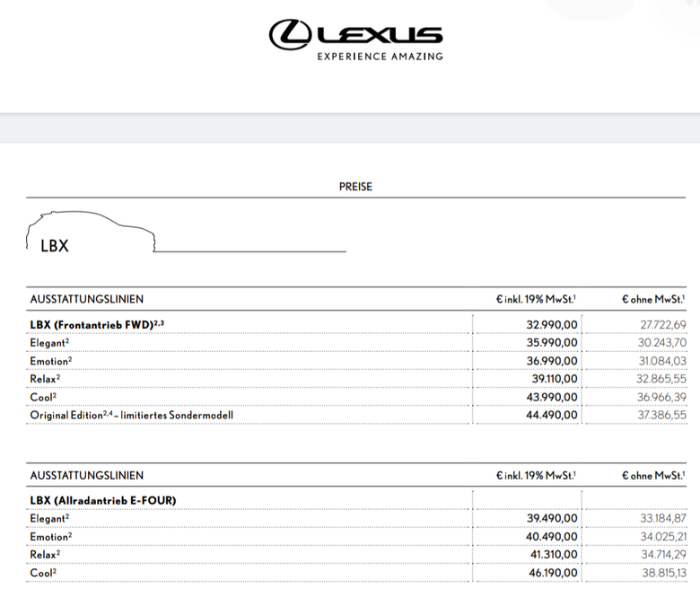Click net price 33.184,87
700x615 pixels.
click(663, 518)
